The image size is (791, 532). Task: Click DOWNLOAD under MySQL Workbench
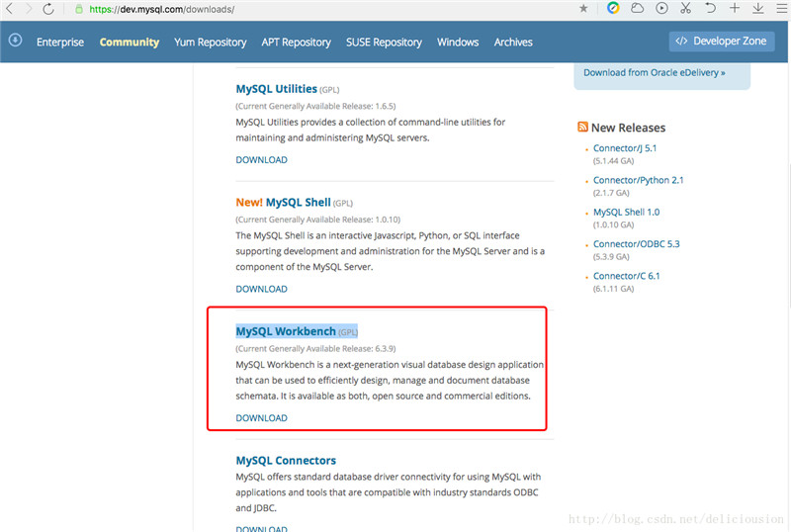pyautogui.click(x=261, y=418)
